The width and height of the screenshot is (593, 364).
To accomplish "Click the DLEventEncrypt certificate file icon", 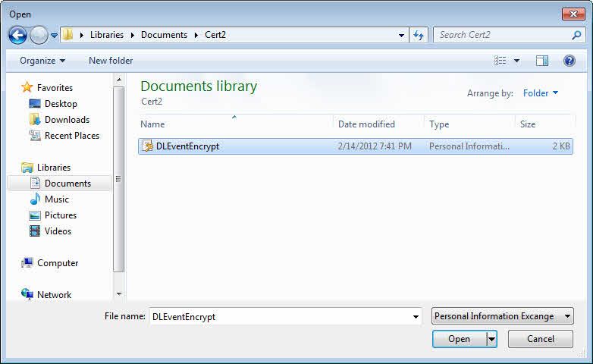I will click(x=147, y=146).
